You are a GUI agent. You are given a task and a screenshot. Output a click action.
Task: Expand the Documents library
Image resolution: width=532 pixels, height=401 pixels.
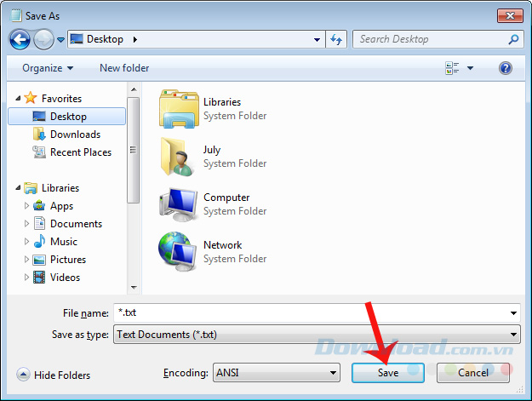(x=26, y=224)
